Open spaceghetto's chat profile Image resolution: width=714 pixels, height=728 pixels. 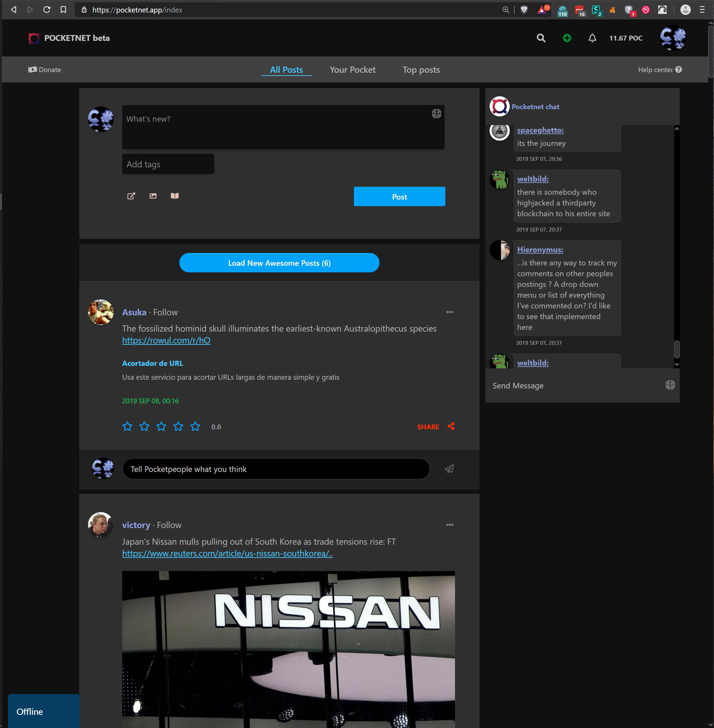click(540, 130)
